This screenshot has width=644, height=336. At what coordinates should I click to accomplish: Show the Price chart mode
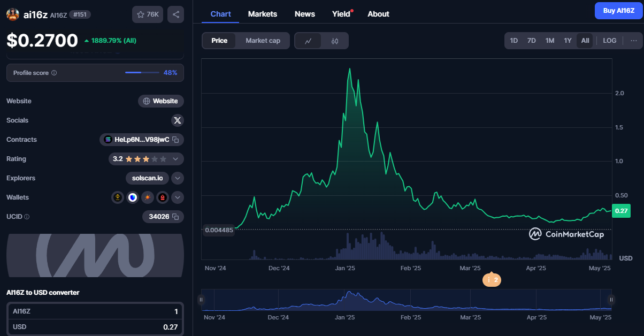coord(219,41)
